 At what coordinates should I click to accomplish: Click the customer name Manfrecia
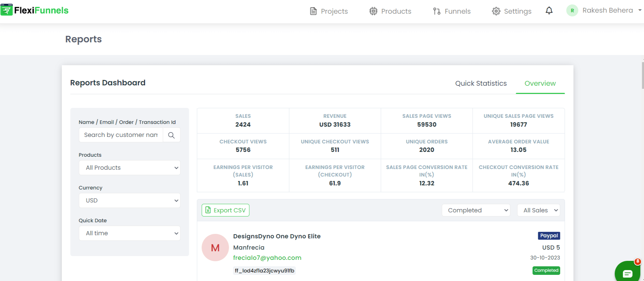(x=249, y=248)
